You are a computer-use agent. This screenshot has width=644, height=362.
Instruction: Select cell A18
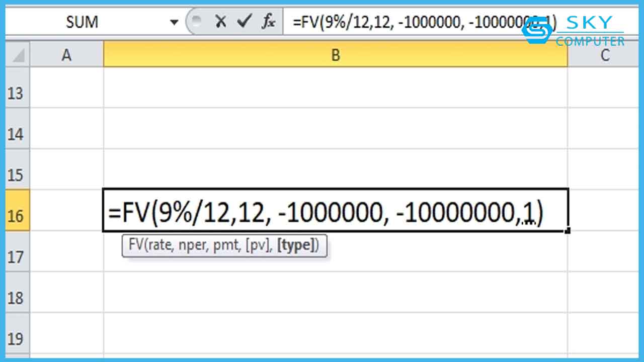coord(67,293)
